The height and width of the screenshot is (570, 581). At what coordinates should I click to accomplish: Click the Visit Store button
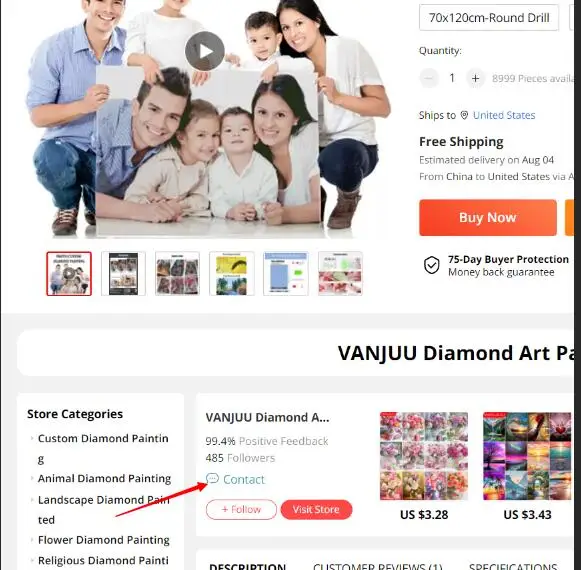(316, 510)
